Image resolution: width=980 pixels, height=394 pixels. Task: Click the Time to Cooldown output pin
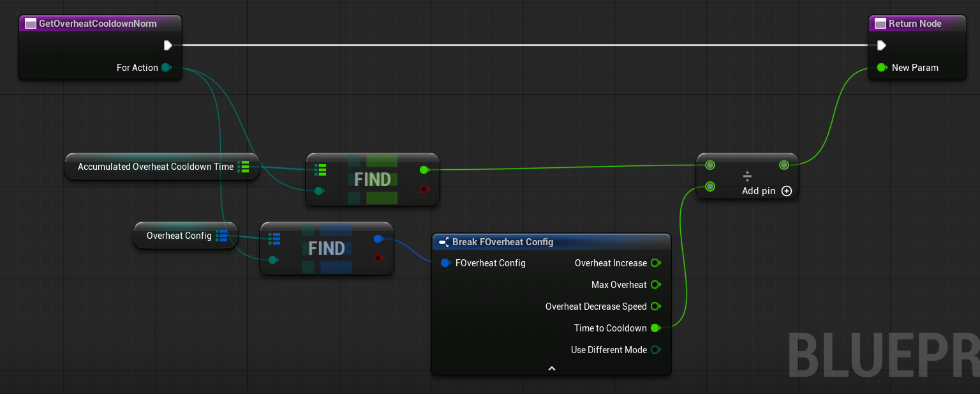655,328
